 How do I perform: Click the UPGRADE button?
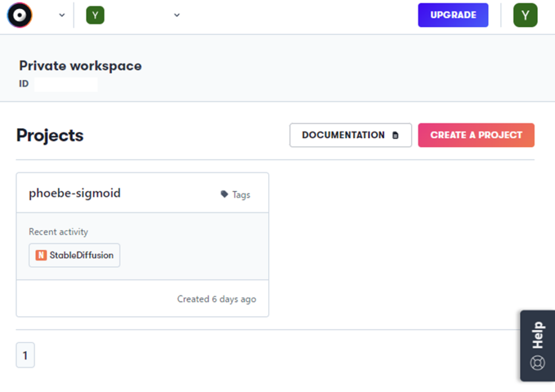coord(453,15)
